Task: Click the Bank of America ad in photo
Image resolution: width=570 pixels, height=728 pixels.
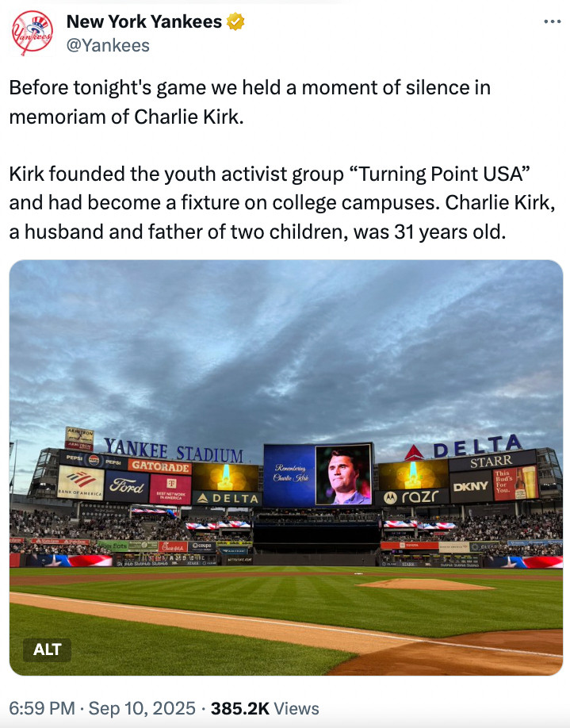Action: pos(81,482)
